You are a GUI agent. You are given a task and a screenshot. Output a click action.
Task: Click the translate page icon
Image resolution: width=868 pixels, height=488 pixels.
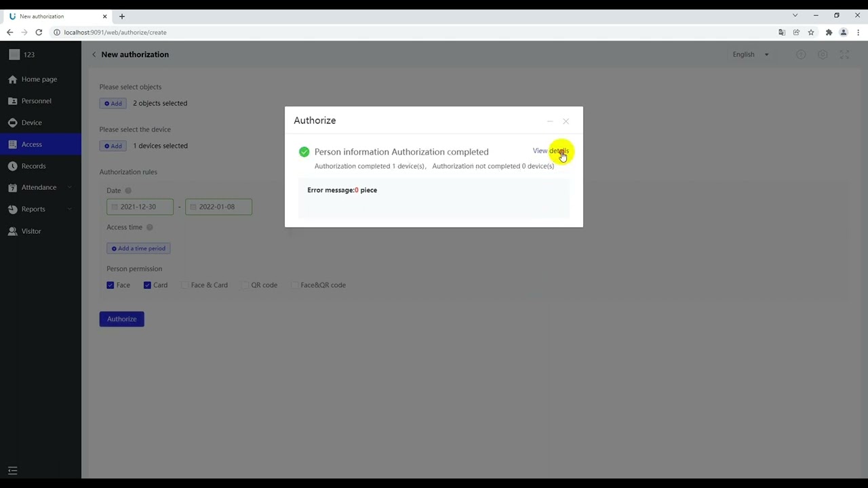click(x=782, y=33)
